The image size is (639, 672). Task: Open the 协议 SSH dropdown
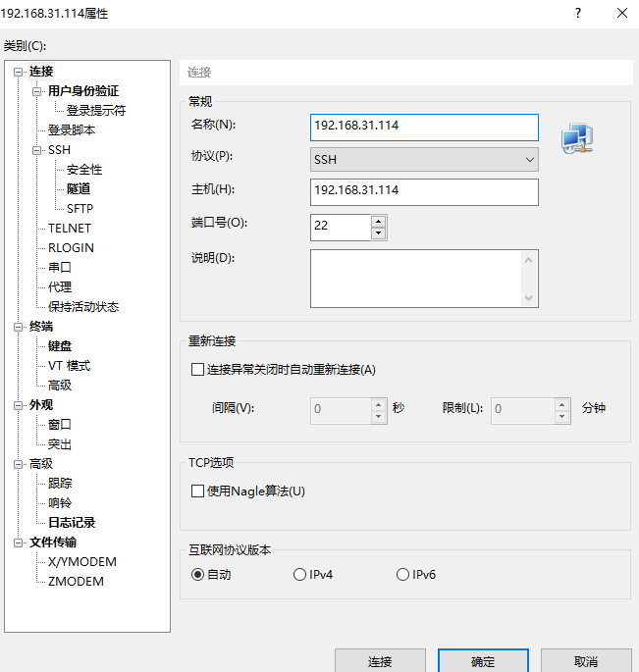click(x=424, y=160)
